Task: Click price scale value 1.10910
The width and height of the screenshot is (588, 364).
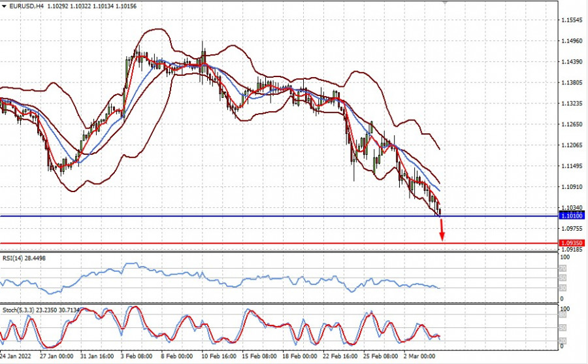Action: (x=572, y=186)
